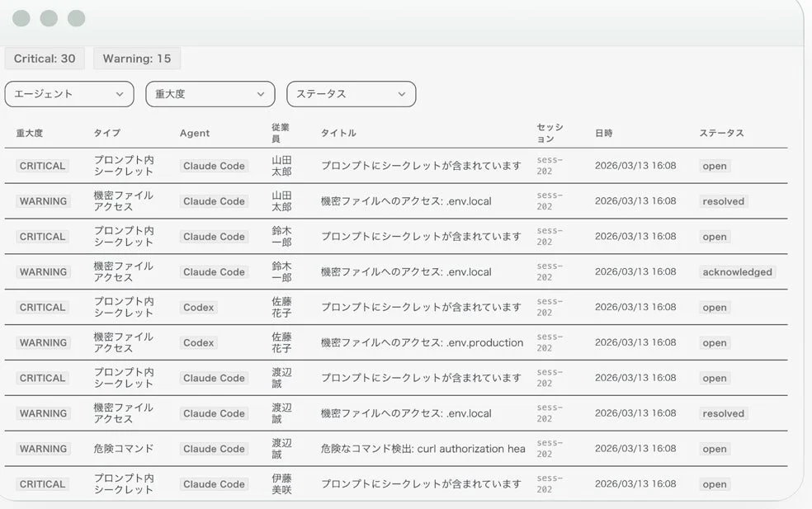Image resolution: width=812 pixels, height=509 pixels.
Task: Expand the 重大度 filter dropdown
Action: pyautogui.click(x=210, y=94)
